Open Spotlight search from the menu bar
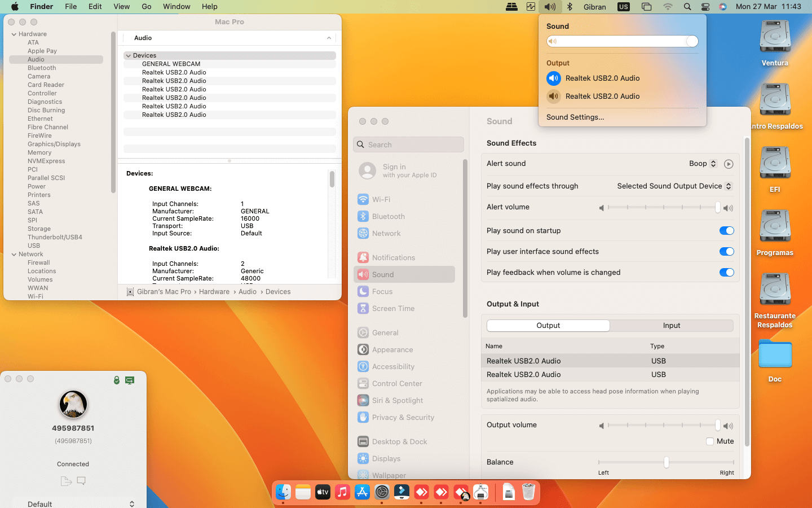The height and width of the screenshot is (508, 812). coord(687,7)
